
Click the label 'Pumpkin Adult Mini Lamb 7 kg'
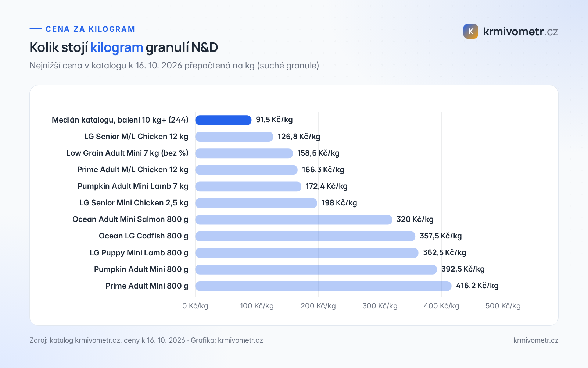[x=133, y=186]
